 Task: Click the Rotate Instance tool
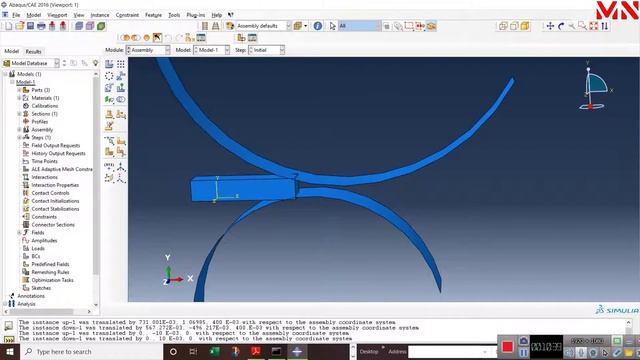109,88
